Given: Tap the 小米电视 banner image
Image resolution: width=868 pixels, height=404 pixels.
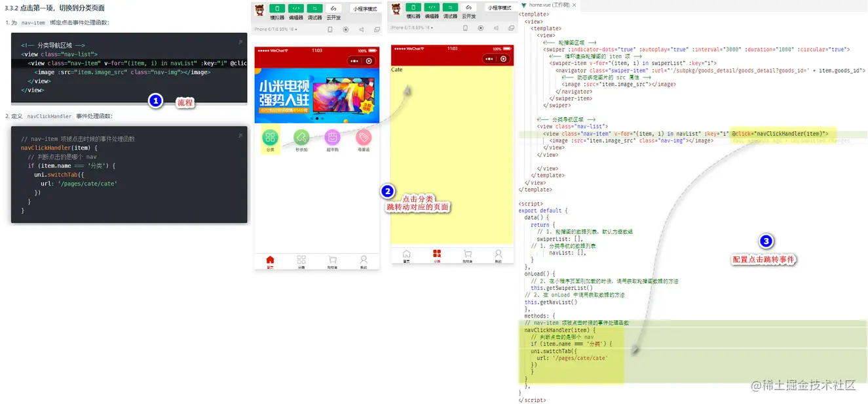Looking at the screenshot, I should pos(317,96).
